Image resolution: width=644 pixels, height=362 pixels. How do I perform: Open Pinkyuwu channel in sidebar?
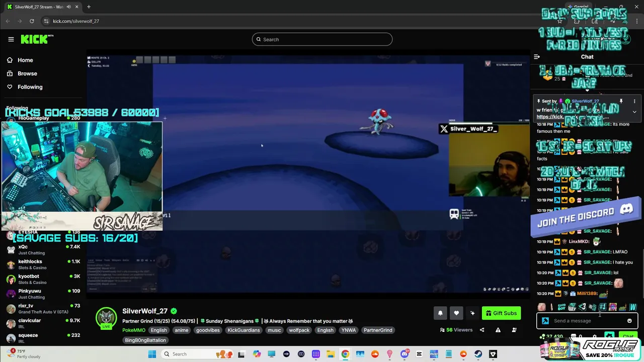43,294
